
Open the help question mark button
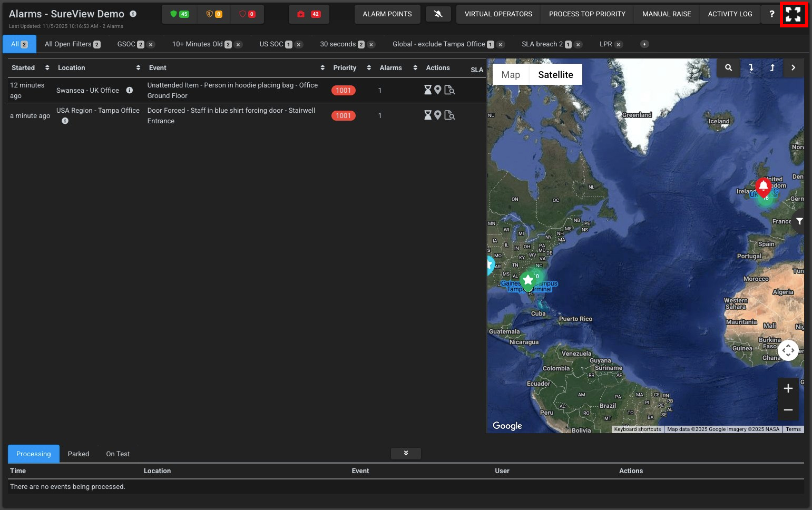coord(771,14)
